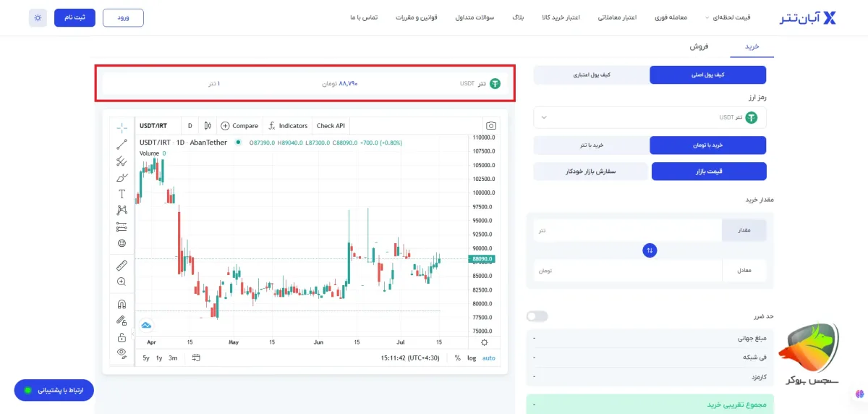Open the معامله فوری nav item

(670, 17)
